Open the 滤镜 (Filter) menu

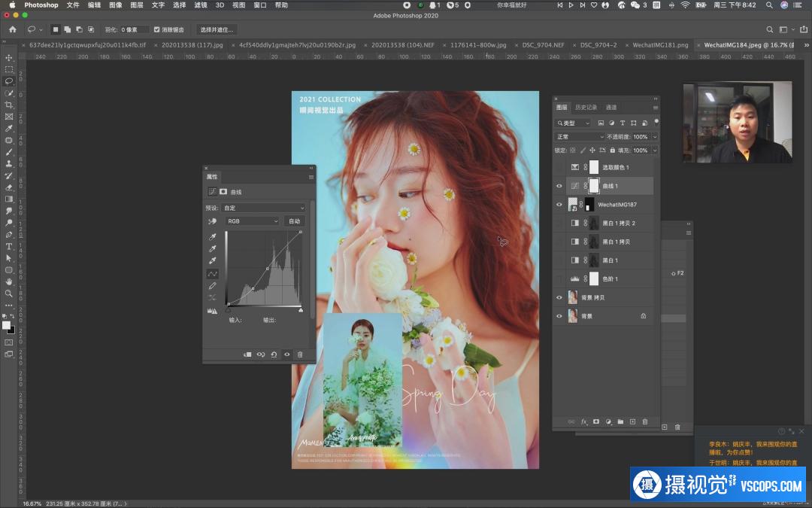click(x=201, y=5)
